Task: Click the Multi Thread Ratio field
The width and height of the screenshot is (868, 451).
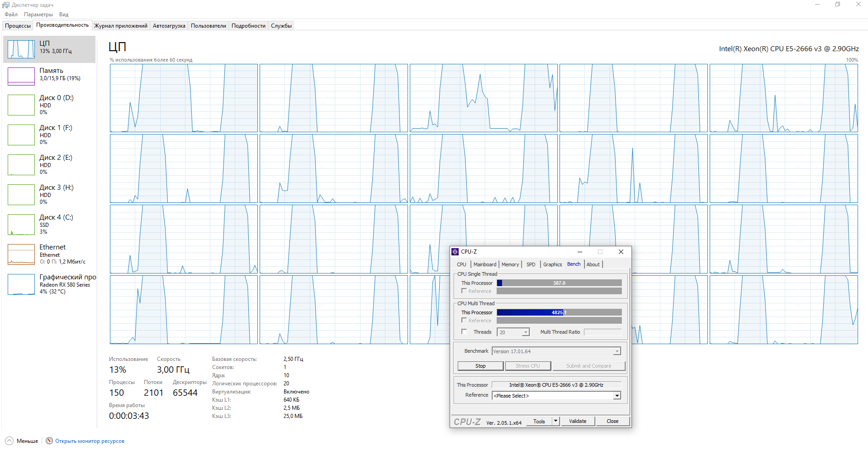Action: (x=603, y=332)
